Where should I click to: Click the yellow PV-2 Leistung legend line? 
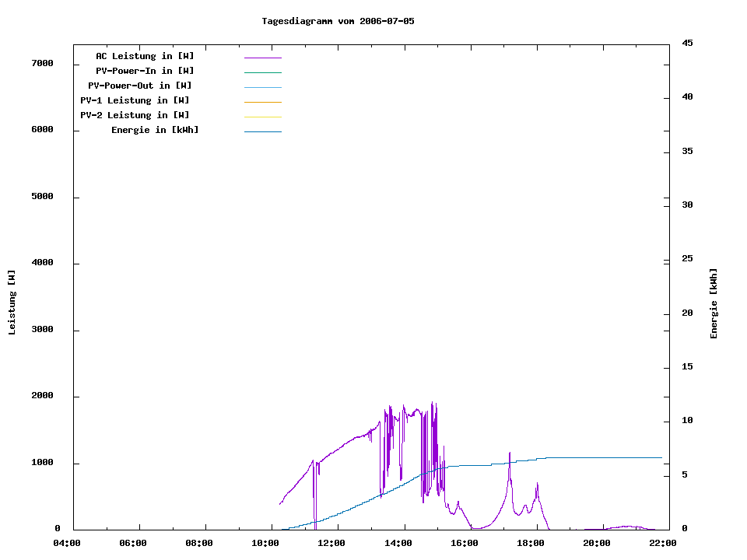tap(262, 117)
